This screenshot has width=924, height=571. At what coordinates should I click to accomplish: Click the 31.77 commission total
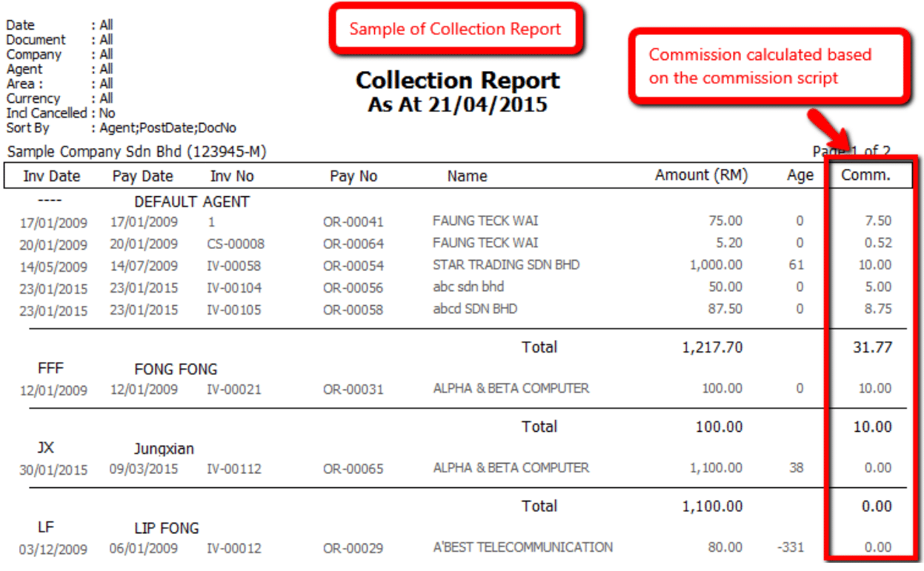[x=871, y=347]
